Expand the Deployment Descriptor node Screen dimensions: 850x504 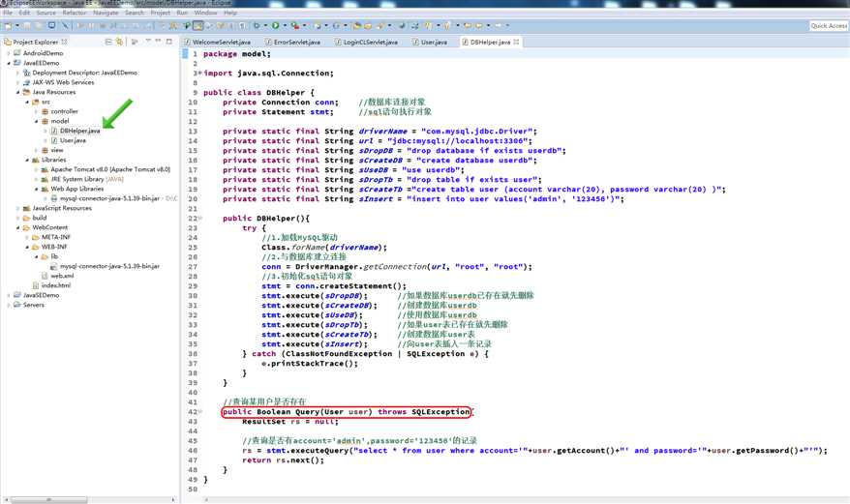17,73
